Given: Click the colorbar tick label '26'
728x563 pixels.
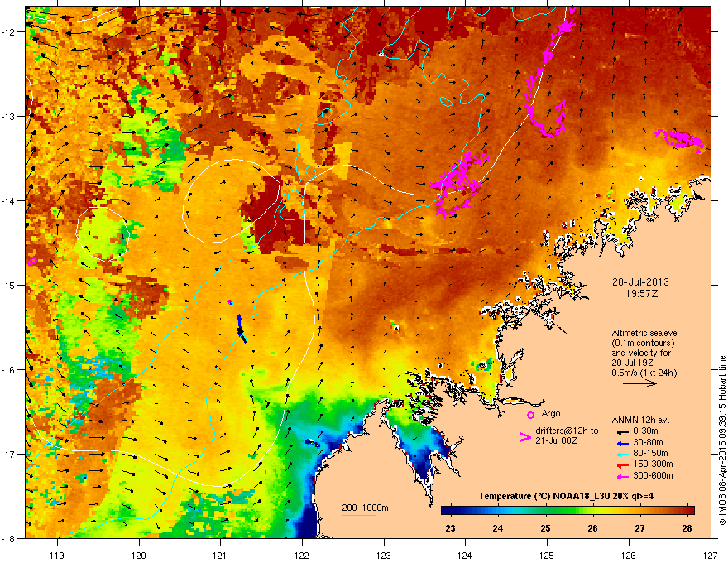Looking at the screenshot, I should [592, 528].
